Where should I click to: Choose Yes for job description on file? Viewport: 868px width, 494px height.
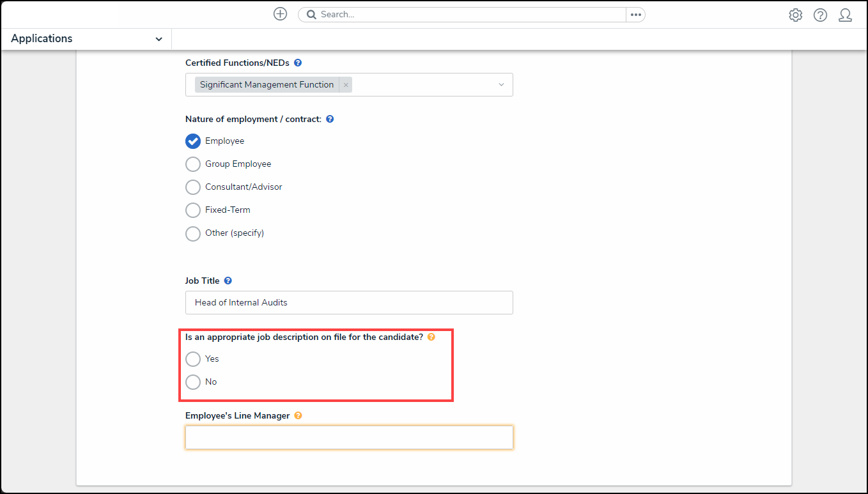(193, 359)
